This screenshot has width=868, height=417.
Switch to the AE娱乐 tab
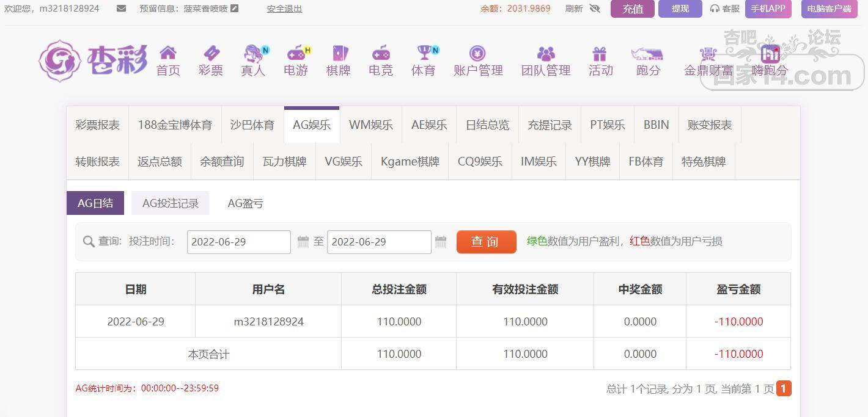click(429, 125)
